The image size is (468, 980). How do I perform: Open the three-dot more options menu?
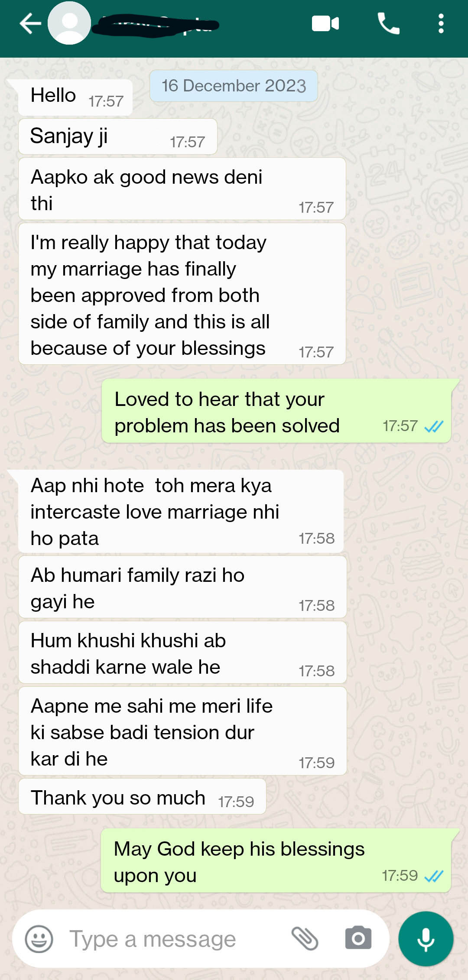click(441, 23)
